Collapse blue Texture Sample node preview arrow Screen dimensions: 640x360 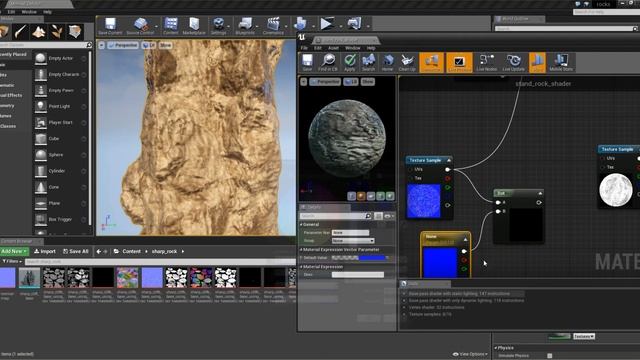[449, 160]
